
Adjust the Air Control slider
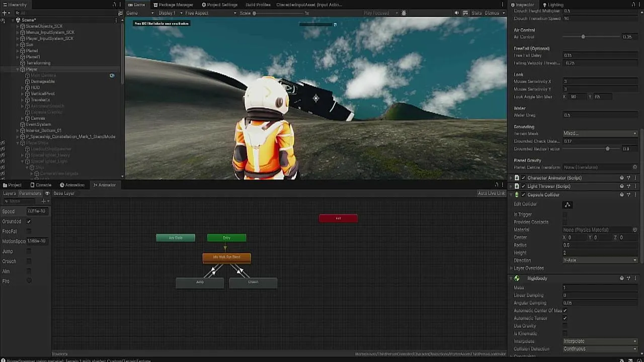pyautogui.click(x=583, y=37)
